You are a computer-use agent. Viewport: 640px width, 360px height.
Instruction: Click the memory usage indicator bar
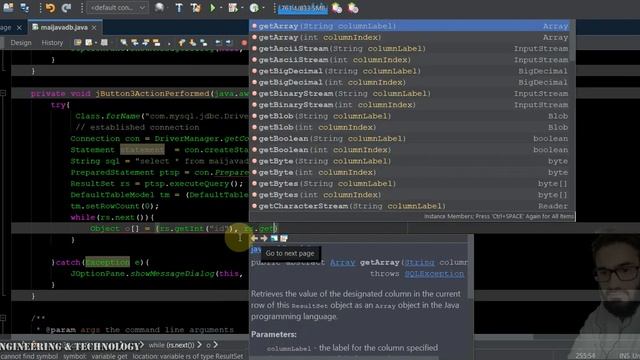tap(302, 8)
